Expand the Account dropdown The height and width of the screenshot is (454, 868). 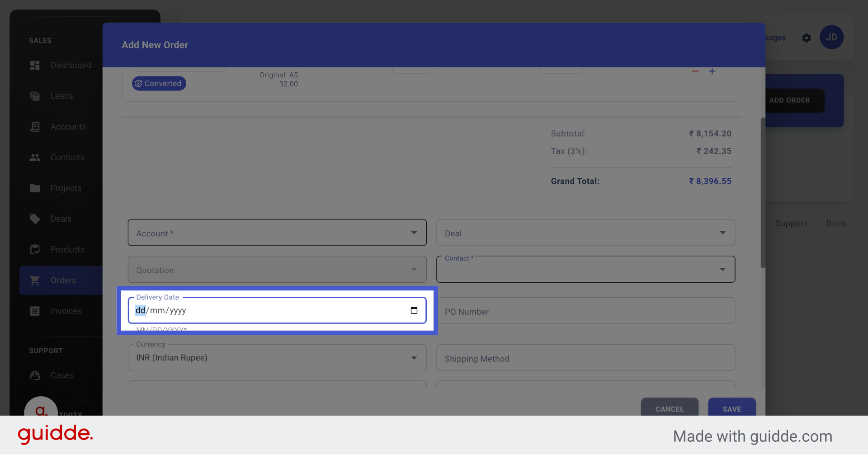(277, 233)
